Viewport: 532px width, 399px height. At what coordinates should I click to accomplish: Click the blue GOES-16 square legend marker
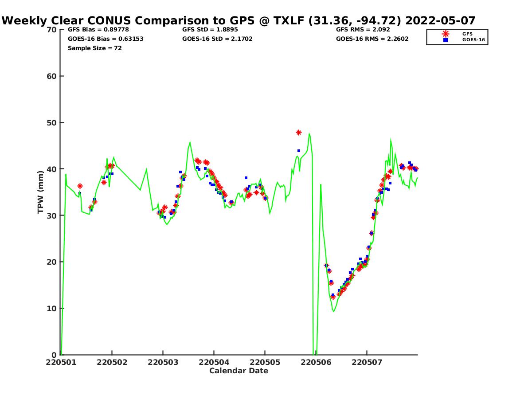coord(446,40)
